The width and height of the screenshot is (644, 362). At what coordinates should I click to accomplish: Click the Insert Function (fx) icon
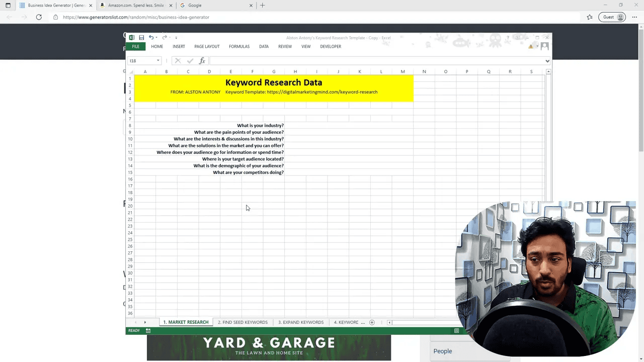tap(202, 60)
